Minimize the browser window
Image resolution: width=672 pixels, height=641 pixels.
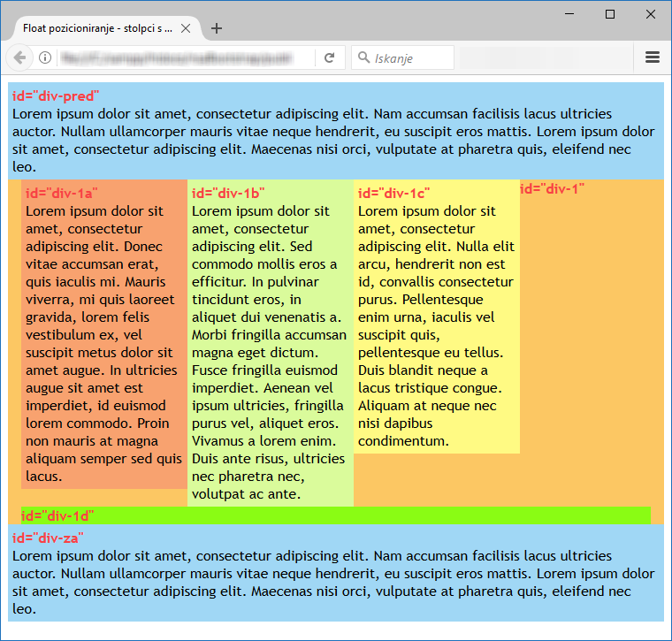point(569,14)
